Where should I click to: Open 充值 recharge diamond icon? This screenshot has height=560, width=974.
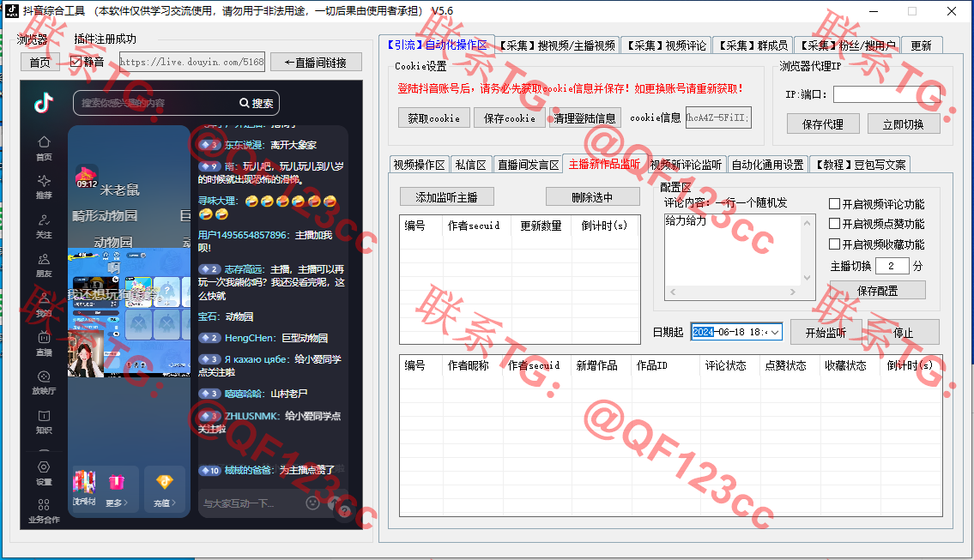(x=165, y=482)
